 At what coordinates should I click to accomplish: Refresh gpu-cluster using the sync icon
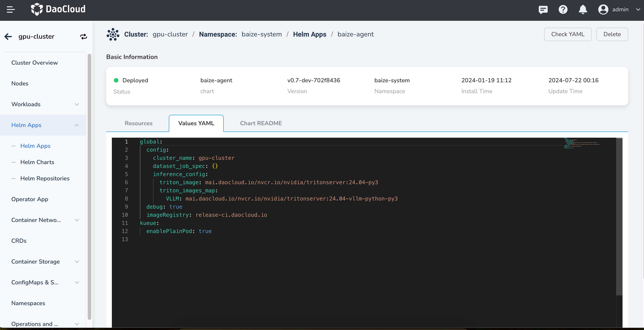click(84, 36)
